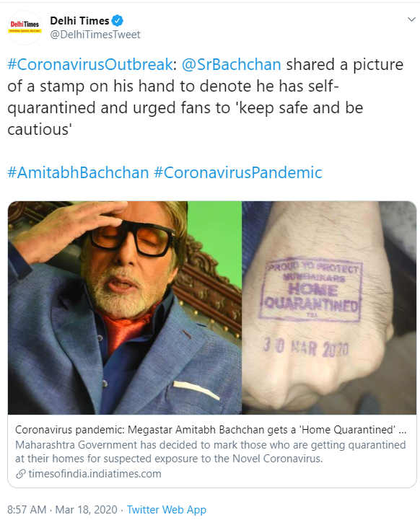
Task: Click the Delhi Times logo text in avatar
Action: (25, 25)
